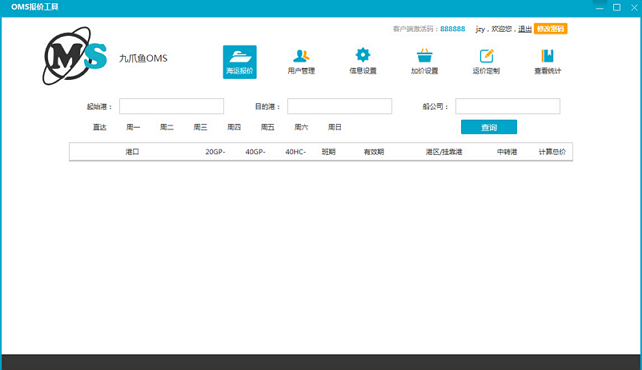Toggle the 周五 weekday filter
The width and height of the screenshot is (642, 370).
click(267, 127)
